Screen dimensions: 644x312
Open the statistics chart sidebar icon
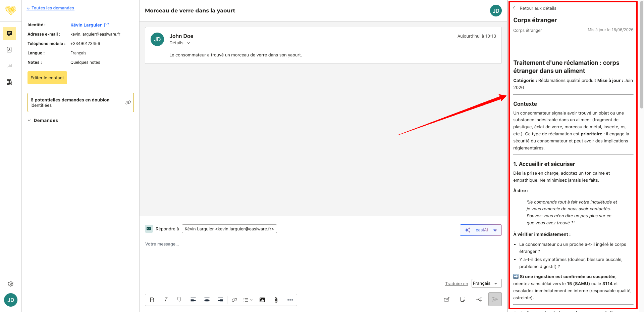click(x=9, y=66)
